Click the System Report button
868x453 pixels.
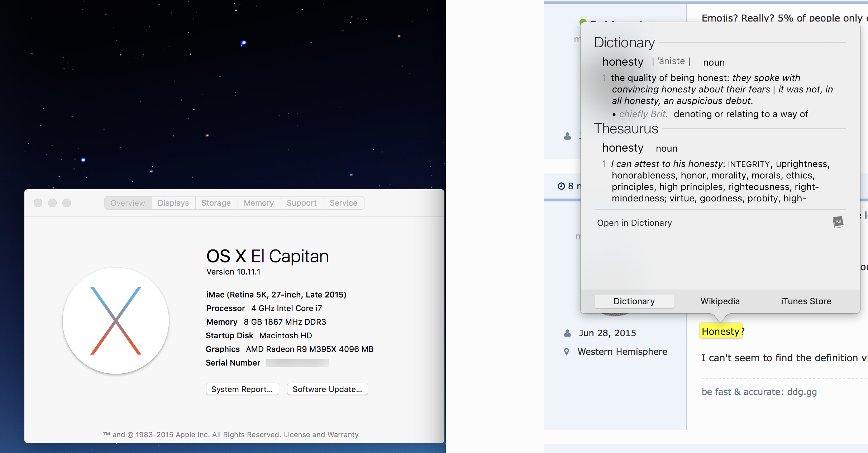click(x=242, y=389)
